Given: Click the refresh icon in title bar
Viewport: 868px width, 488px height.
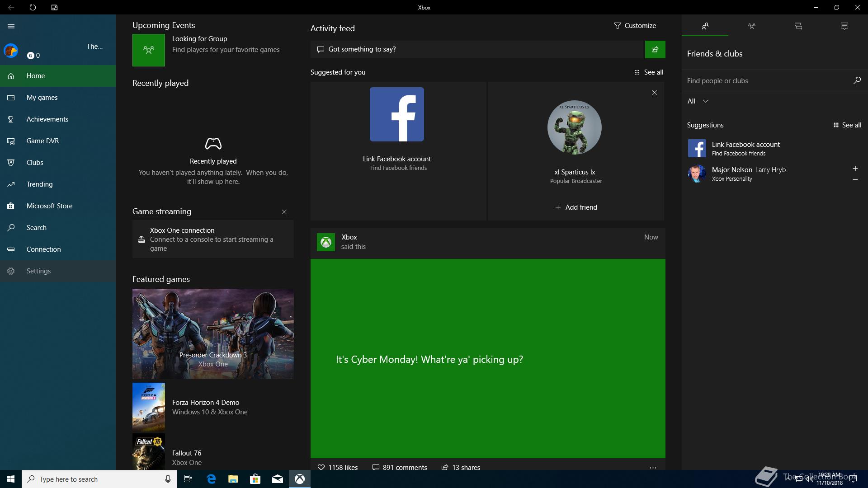Looking at the screenshot, I should pos(33,7).
